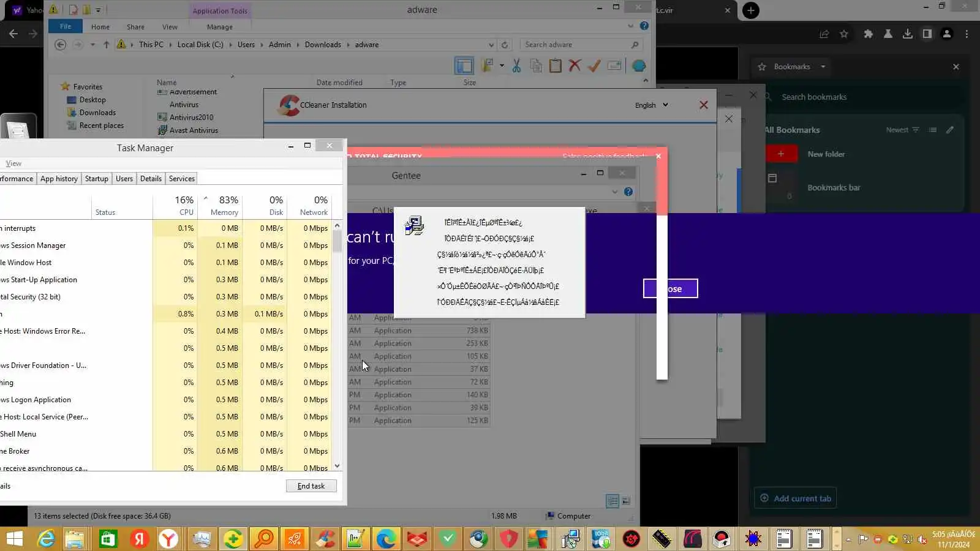Refresh the adware folder address bar

[x=505, y=45]
